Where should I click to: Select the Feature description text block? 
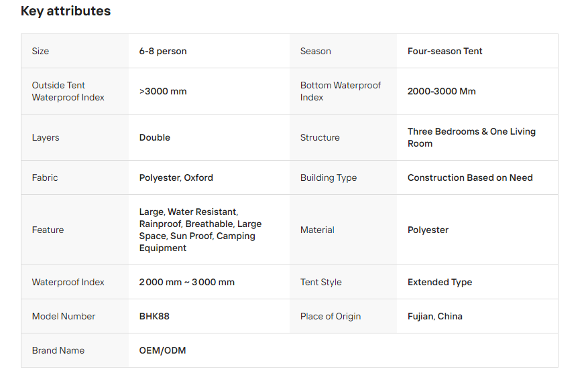pos(200,230)
